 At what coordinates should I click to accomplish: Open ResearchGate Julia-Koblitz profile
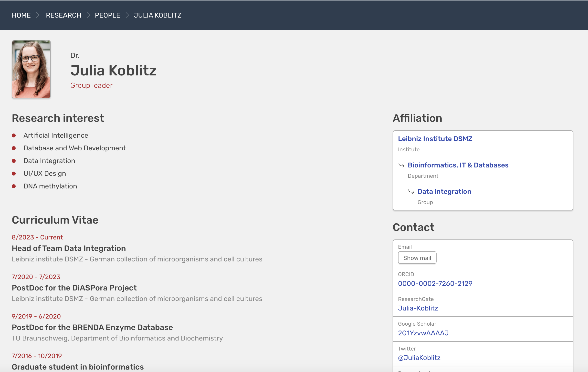[x=418, y=308]
